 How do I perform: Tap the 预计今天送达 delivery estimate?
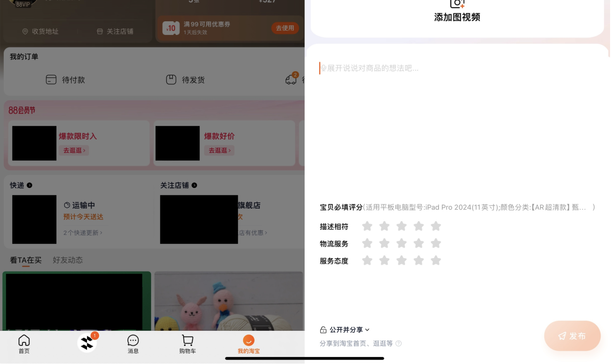click(83, 217)
